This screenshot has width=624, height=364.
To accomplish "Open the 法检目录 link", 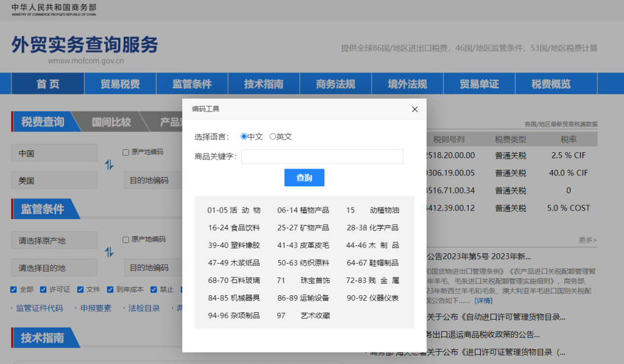I will [144, 309].
